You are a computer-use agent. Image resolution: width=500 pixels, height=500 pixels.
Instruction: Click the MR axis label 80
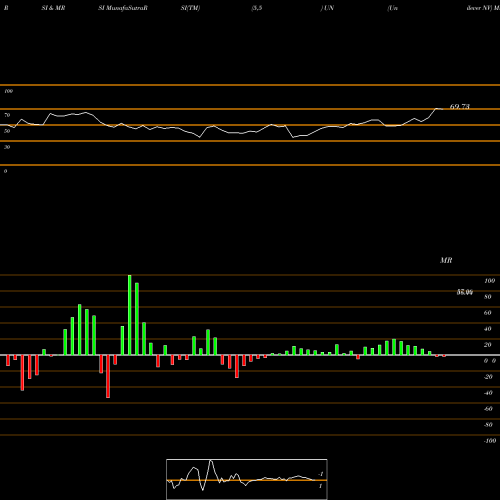(x=488, y=297)
